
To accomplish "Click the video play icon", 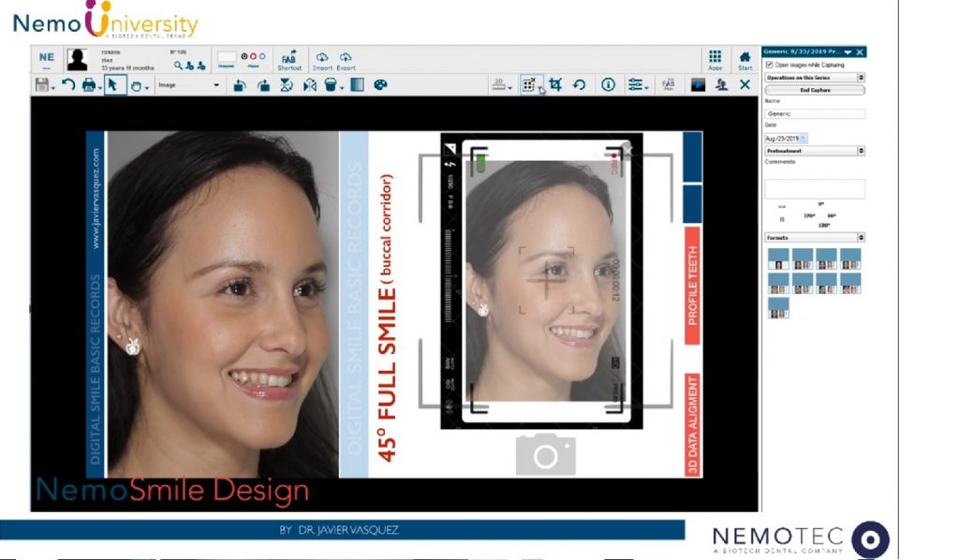I will tap(698, 85).
